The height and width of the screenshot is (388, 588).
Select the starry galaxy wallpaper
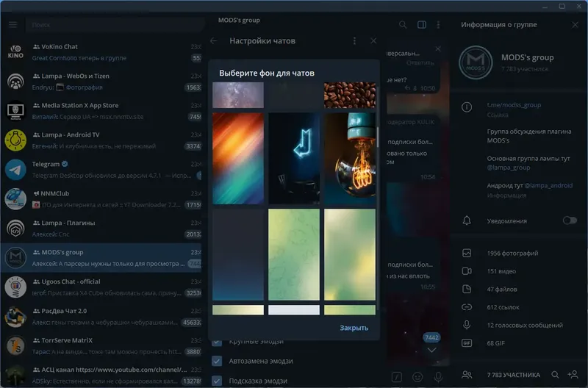coord(238,96)
